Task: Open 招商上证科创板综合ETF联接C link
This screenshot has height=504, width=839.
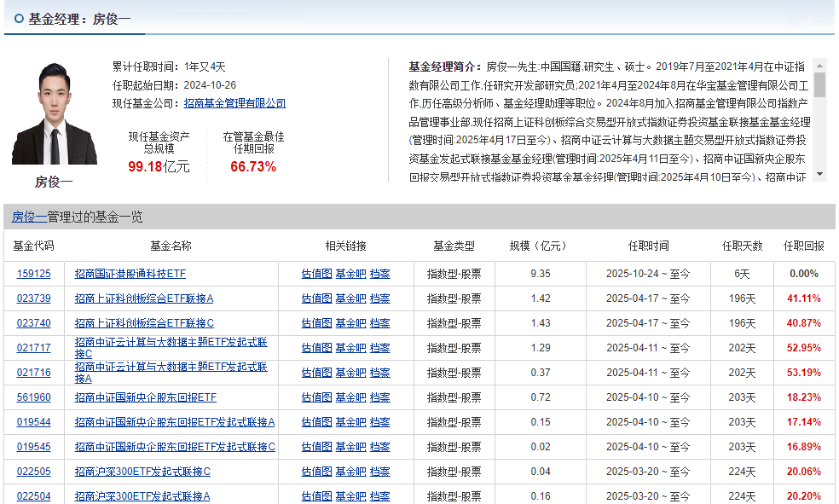Action: click(144, 323)
